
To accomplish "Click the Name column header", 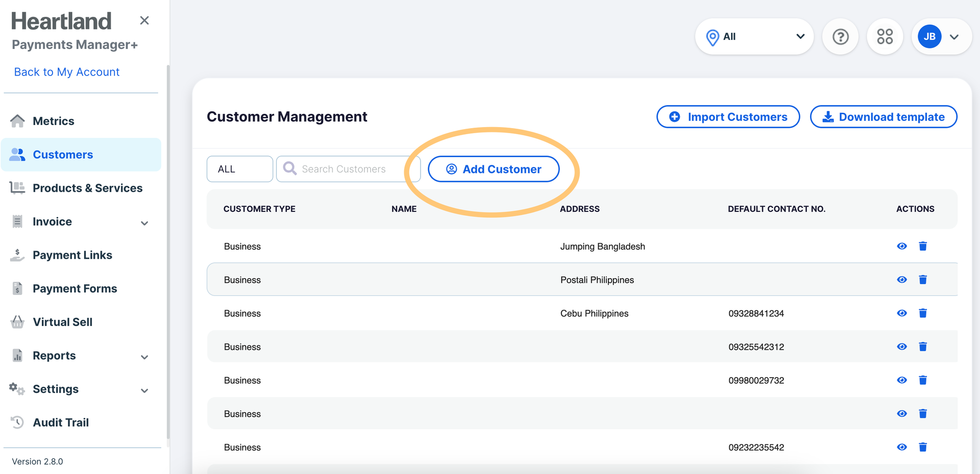I will (404, 209).
